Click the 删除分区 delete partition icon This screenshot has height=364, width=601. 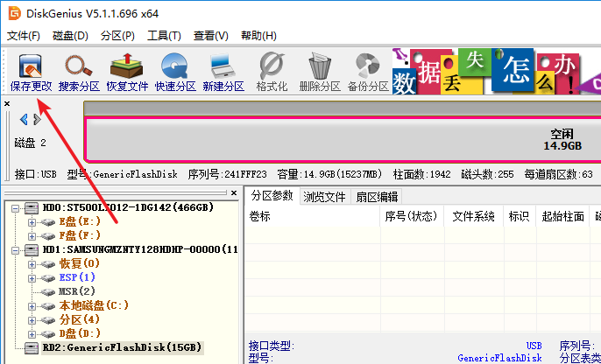[320, 73]
